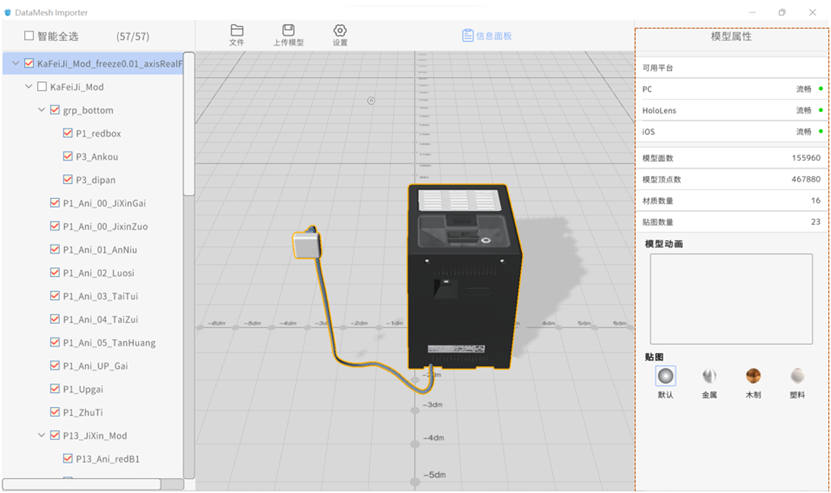Viewport: 831px width, 493px height.
Task: Uncheck the P1_ZhuTi checkbox
Action: tap(55, 412)
